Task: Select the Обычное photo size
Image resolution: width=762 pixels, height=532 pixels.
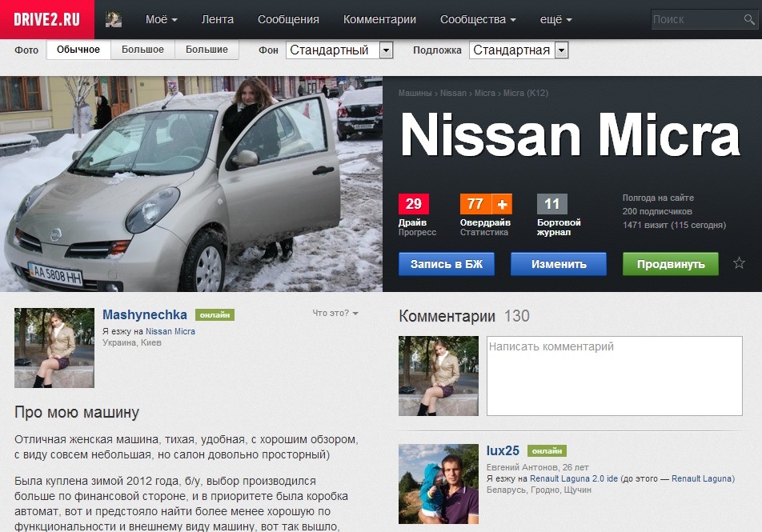Action: [x=78, y=50]
